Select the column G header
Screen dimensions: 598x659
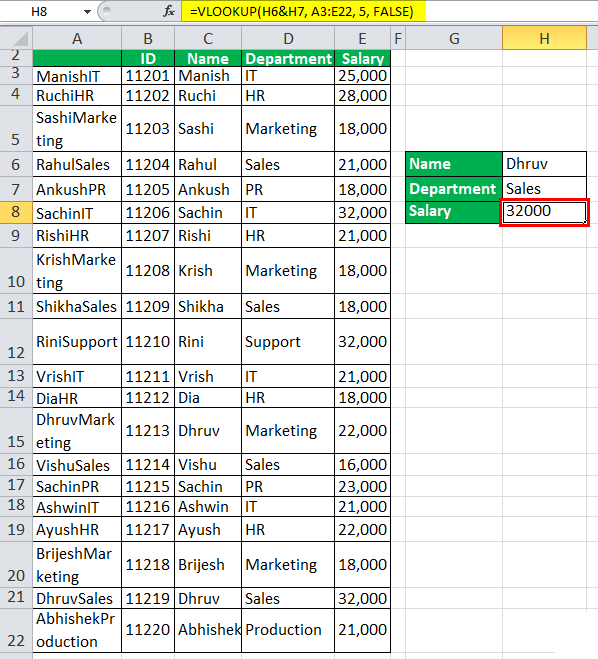coord(454,39)
